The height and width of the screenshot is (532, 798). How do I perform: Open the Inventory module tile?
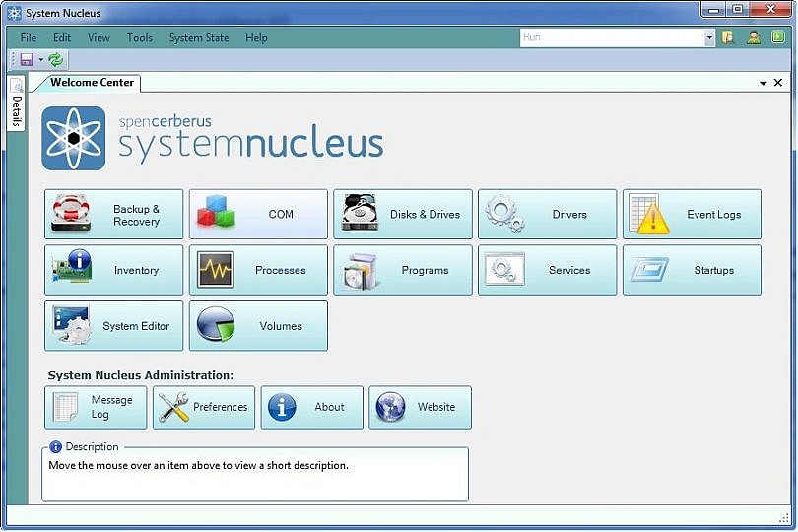pos(113,270)
